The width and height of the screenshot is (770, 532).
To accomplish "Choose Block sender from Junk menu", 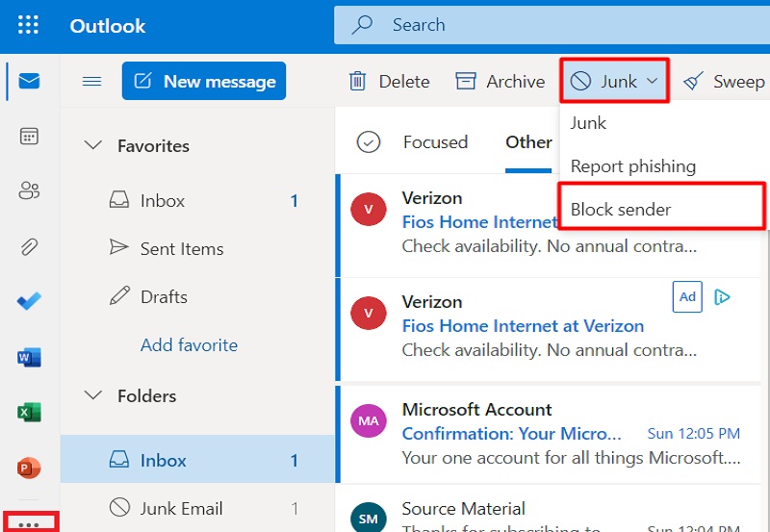I will (621, 209).
